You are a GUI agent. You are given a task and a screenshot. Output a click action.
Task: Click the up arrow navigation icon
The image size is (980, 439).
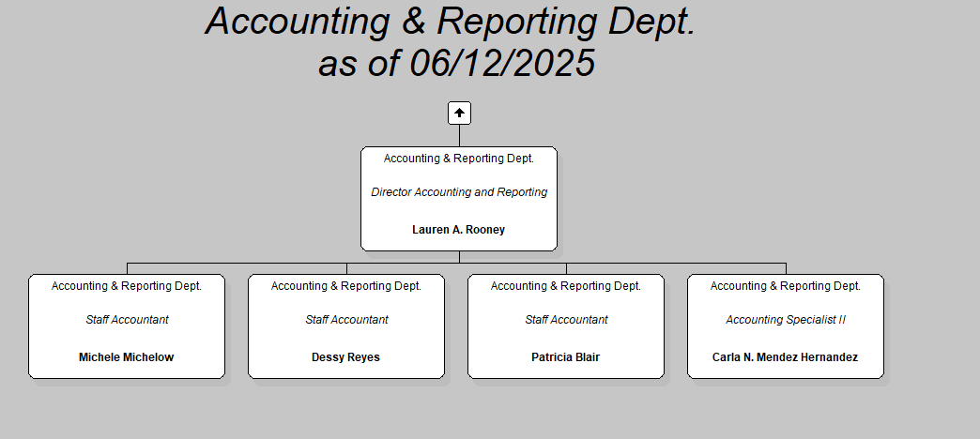point(459,113)
